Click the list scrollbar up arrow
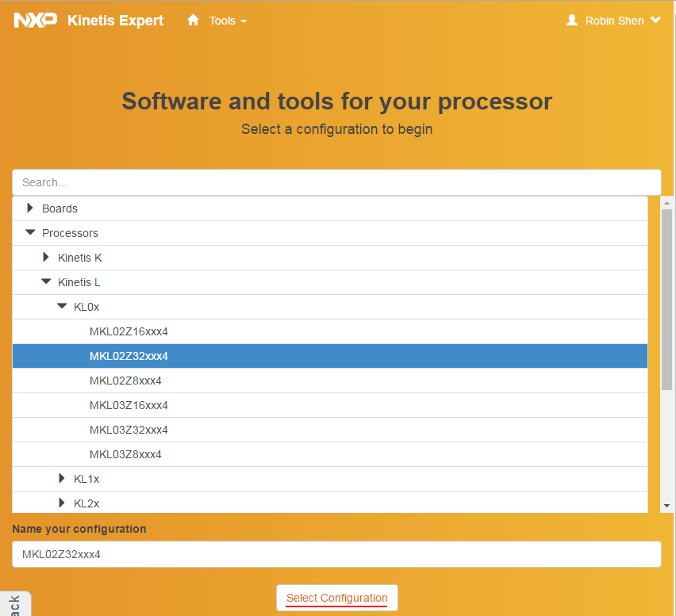 pyautogui.click(x=666, y=202)
